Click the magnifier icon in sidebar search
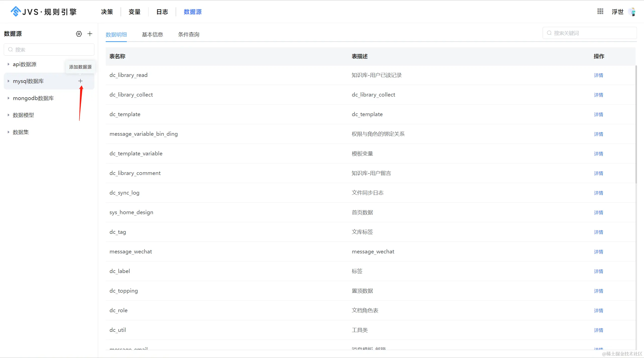The width and height of the screenshot is (644, 358). point(10,50)
